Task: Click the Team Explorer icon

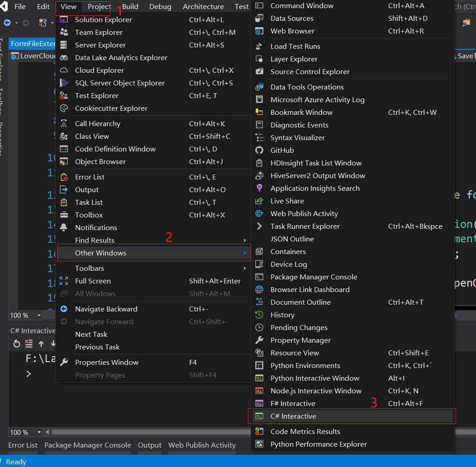Action: pyautogui.click(x=64, y=33)
